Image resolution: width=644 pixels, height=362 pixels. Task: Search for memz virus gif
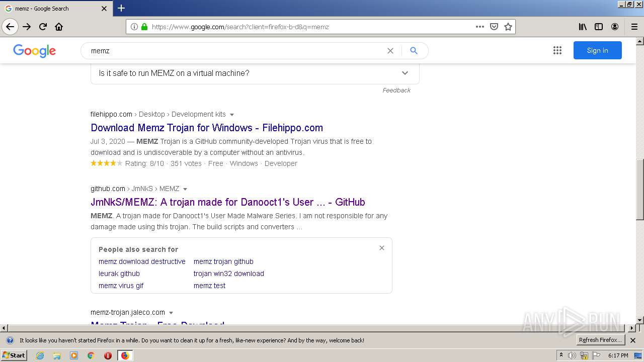point(121,286)
